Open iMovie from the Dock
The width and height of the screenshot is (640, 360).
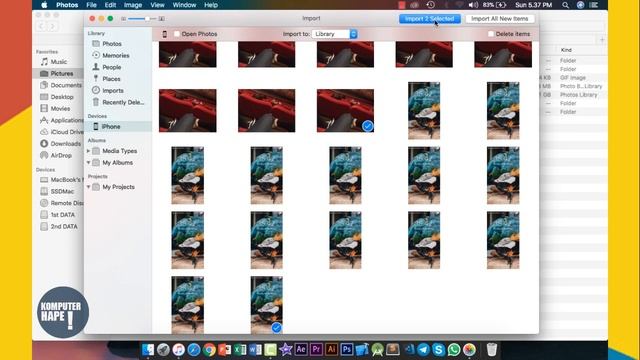pos(285,349)
